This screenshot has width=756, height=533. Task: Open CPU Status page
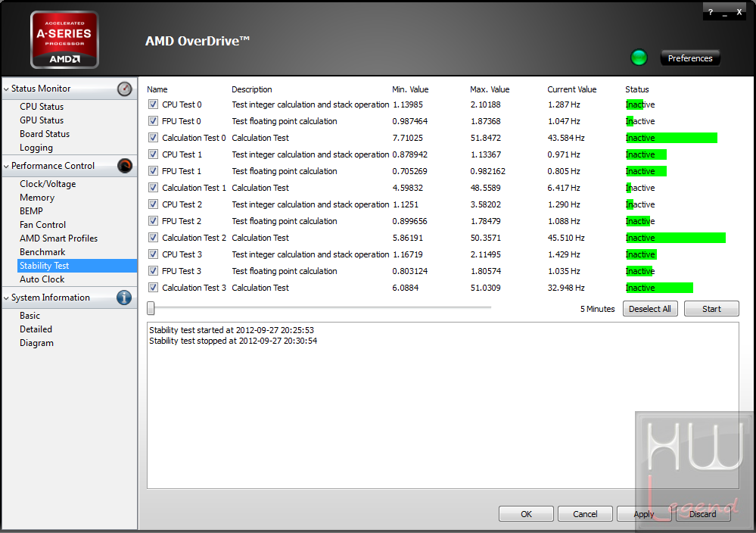[x=42, y=107]
